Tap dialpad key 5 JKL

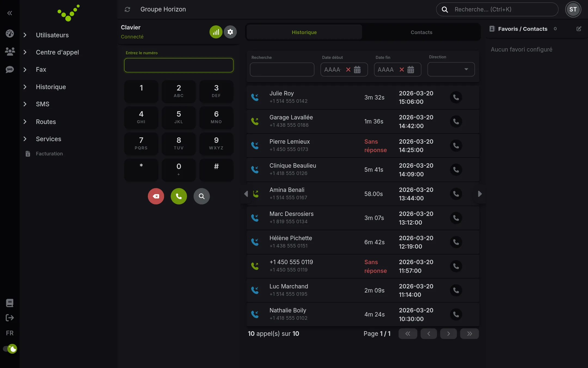[x=179, y=117]
